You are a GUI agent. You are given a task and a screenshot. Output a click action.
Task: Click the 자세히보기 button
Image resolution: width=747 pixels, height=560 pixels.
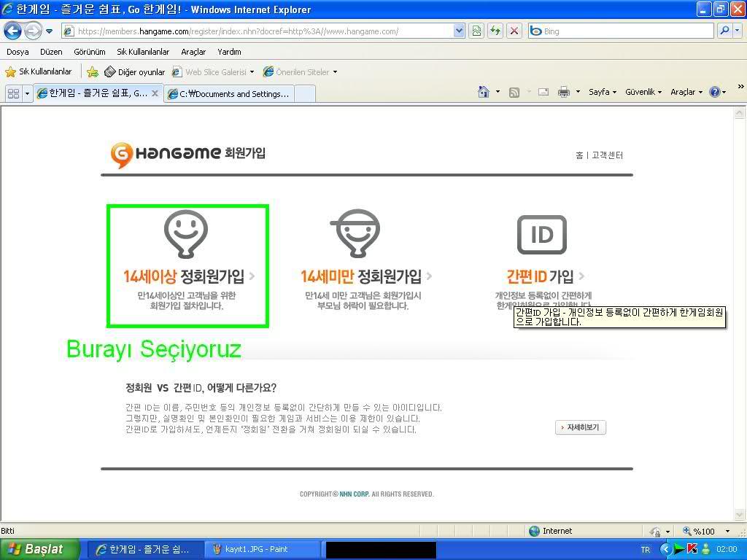click(580, 427)
